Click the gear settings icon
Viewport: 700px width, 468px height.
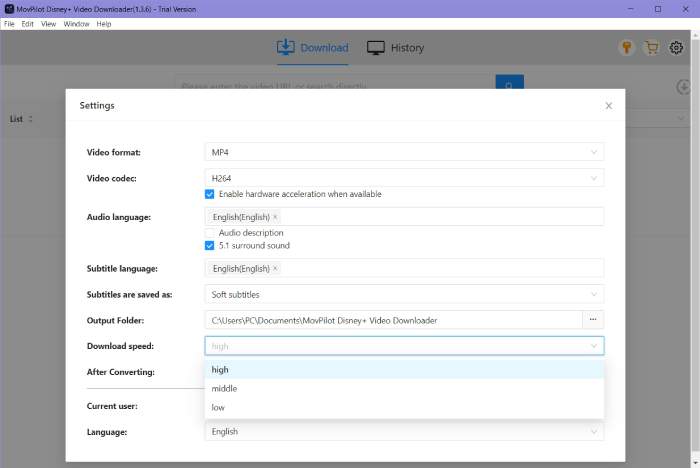[676, 47]
